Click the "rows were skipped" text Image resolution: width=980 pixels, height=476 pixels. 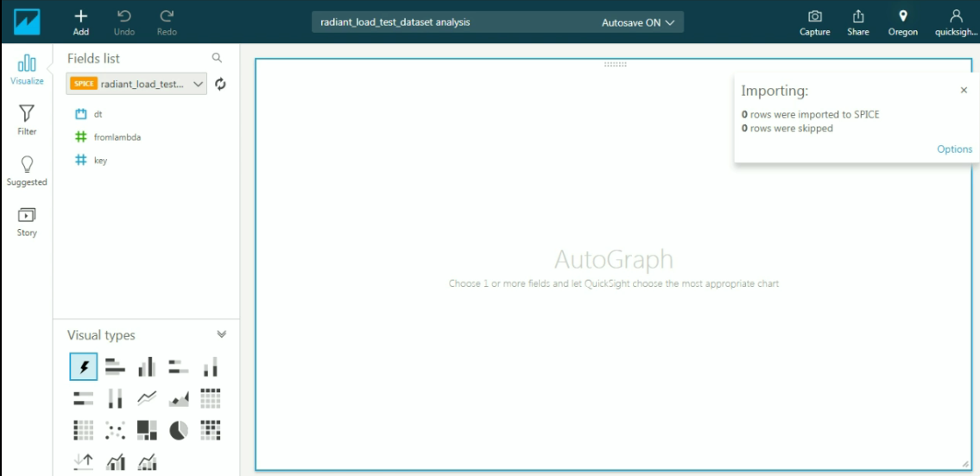pyautogui.click(x=791, y=128)
